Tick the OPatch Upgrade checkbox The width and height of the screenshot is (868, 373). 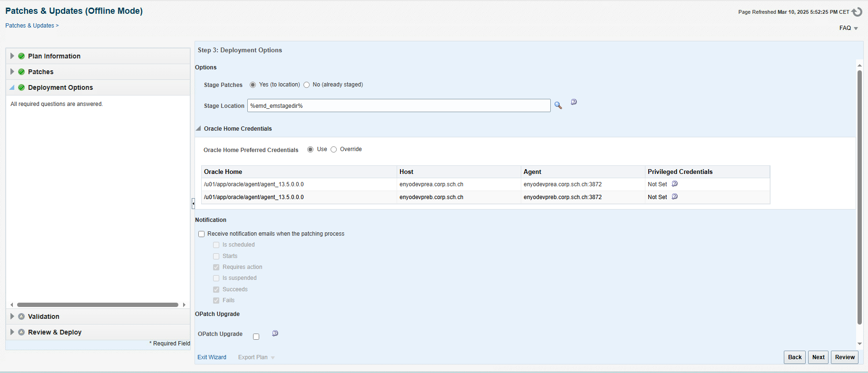tap(256, 337)
